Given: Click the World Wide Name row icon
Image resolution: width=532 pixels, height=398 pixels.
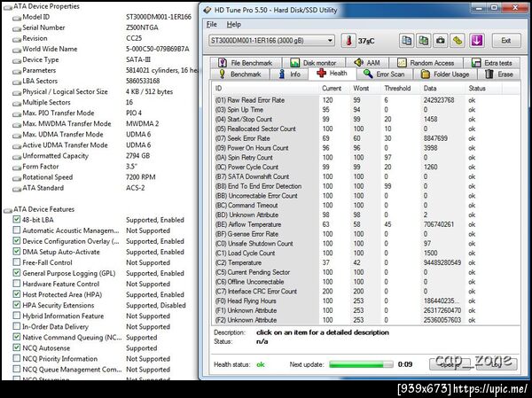Looking at the screenshot, I should [x=17, y=50].
